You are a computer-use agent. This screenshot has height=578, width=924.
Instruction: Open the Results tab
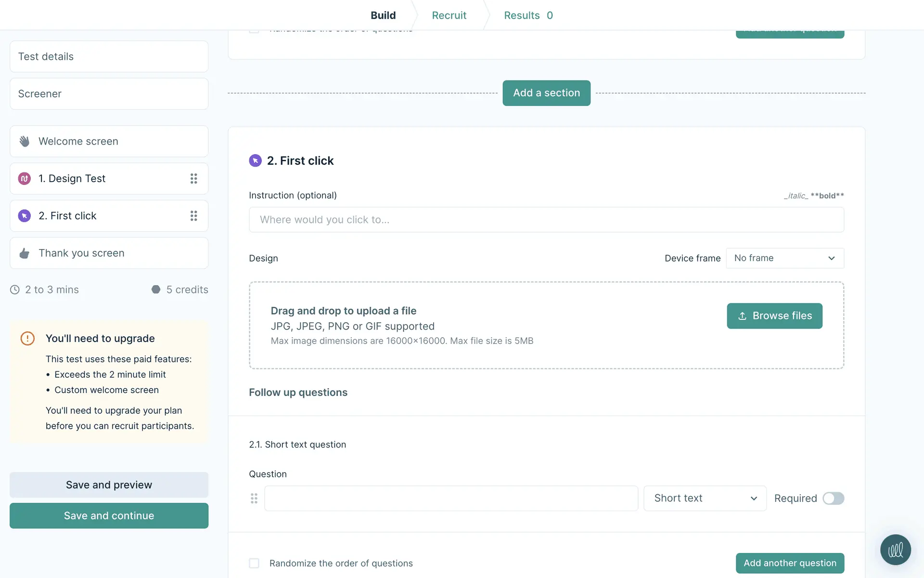click(528, 15)
